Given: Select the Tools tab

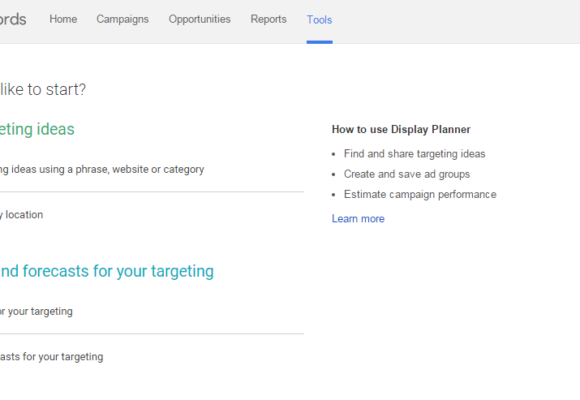Looking at the screenshot, I should (320, 20).
